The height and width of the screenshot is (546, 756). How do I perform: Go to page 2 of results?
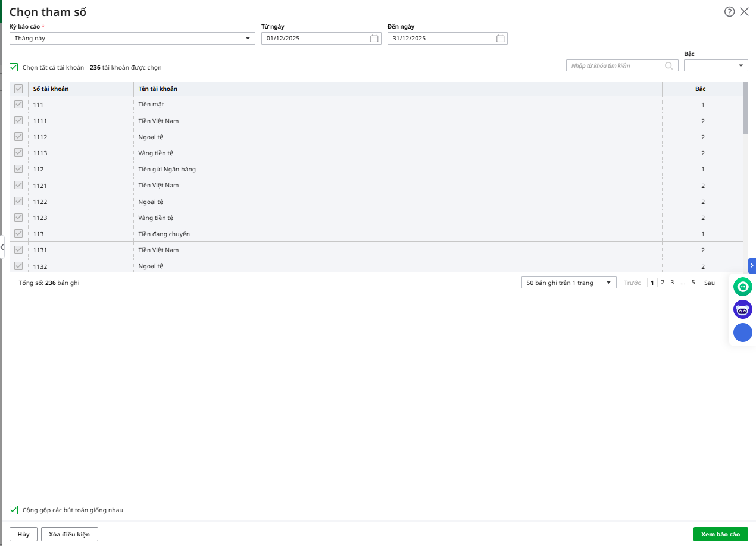pos(663,283)
